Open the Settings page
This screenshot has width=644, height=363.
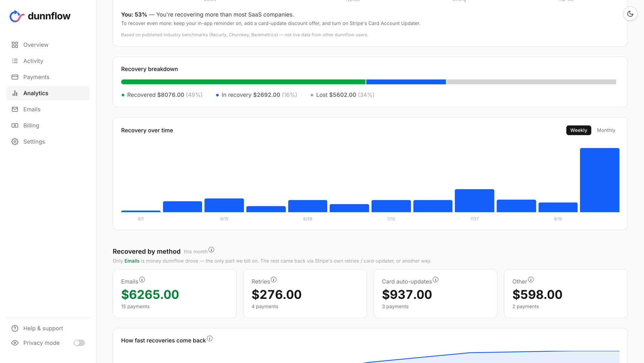coord(48,142)
